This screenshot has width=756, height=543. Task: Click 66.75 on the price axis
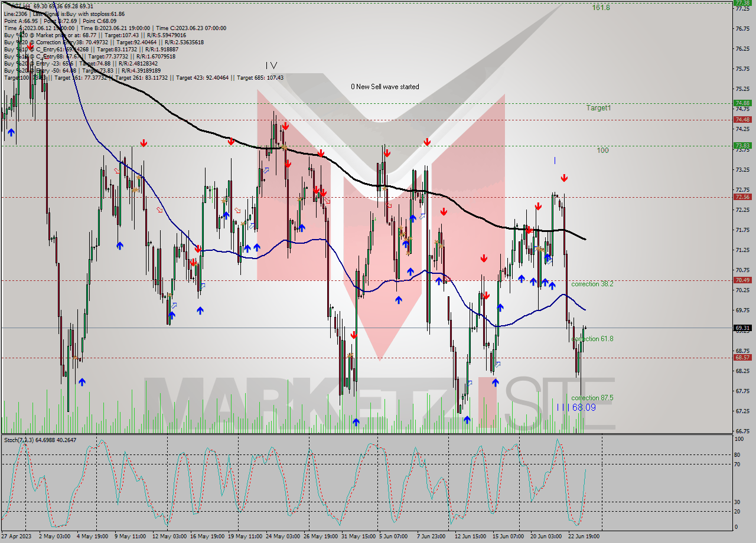[742, 431]
